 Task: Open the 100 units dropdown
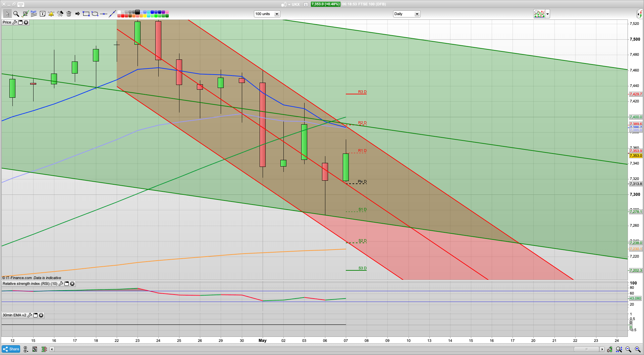[x=277, y=14]
